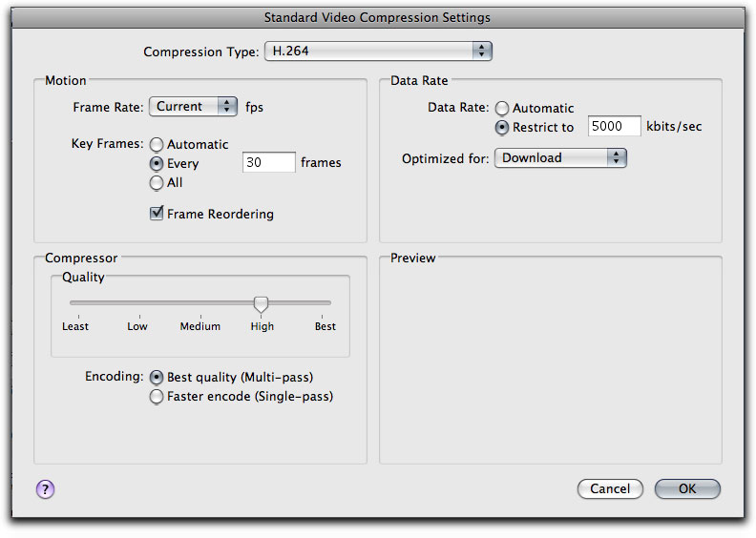Screen dimensions: 756x538
Task: Select Every key frames radio button
Action: [157, 164]
